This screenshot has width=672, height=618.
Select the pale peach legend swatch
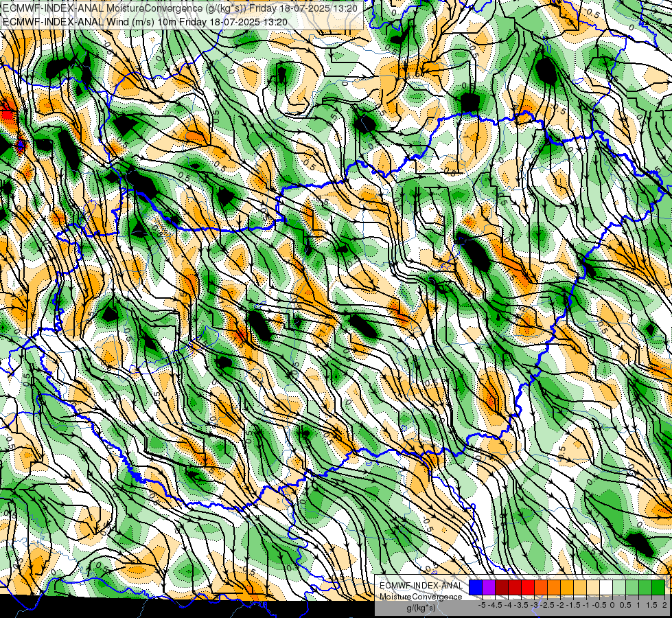(593, 587)
